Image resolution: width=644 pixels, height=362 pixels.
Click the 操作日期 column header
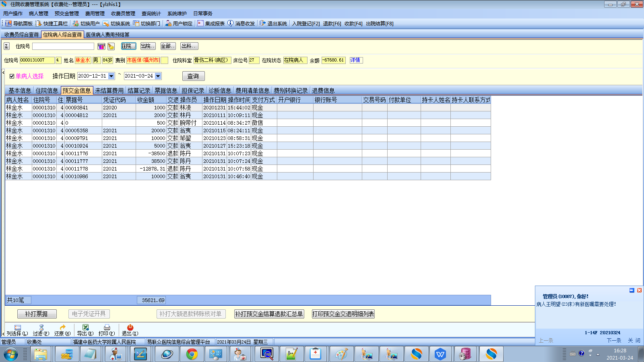[215, 100]
